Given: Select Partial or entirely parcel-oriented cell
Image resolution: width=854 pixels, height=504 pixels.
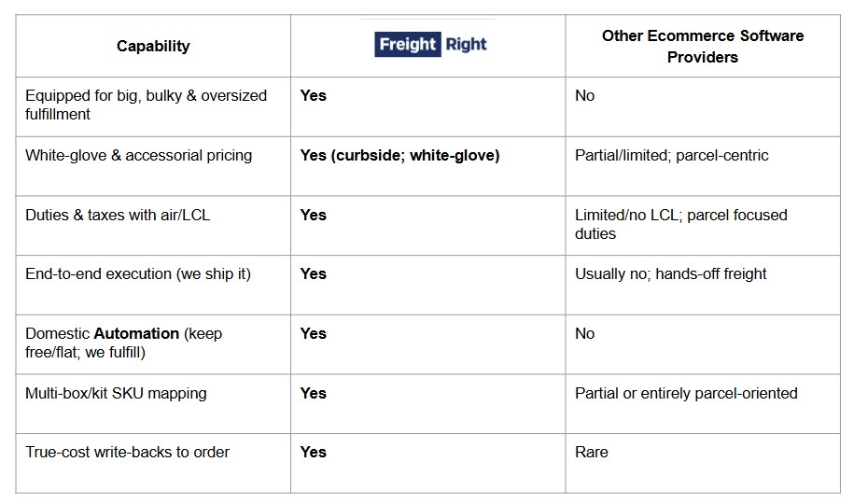Looking at the screenshot, I should coord(686,393).
